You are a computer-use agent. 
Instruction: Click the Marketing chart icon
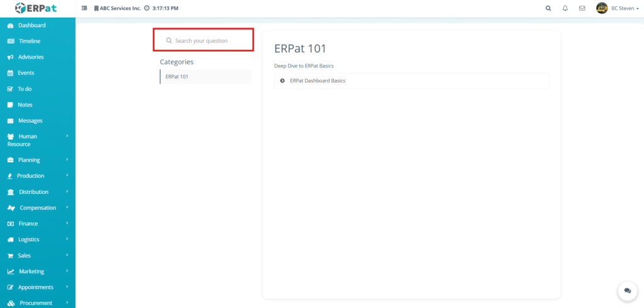click(x=11, y=272)
